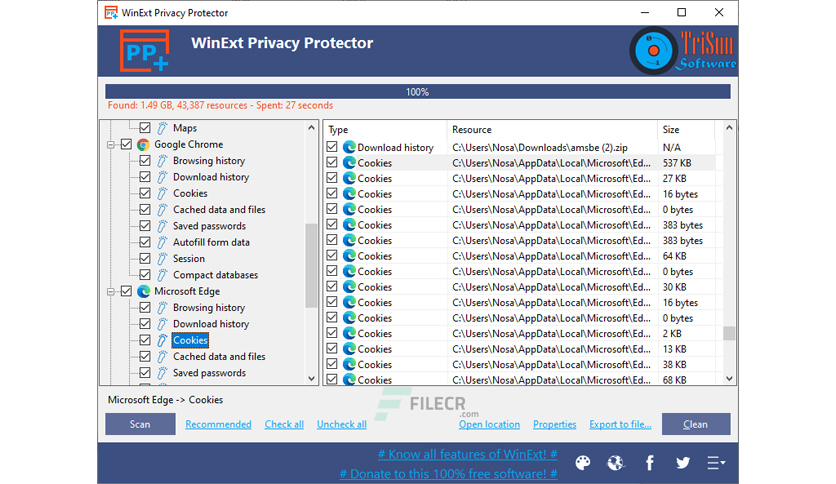The height and width of the screenshot is (484, 836).
Task: Open the Properties link
Action: point(554,424)
